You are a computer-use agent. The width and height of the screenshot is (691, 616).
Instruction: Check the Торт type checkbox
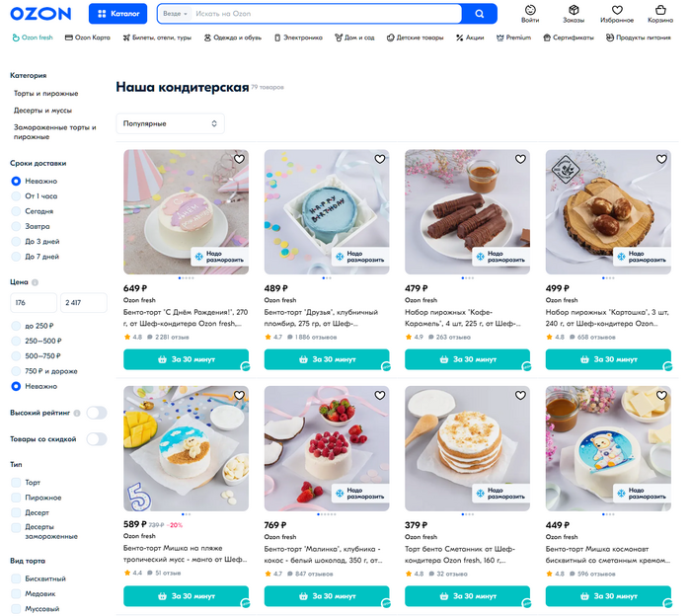tap(17, 483)
